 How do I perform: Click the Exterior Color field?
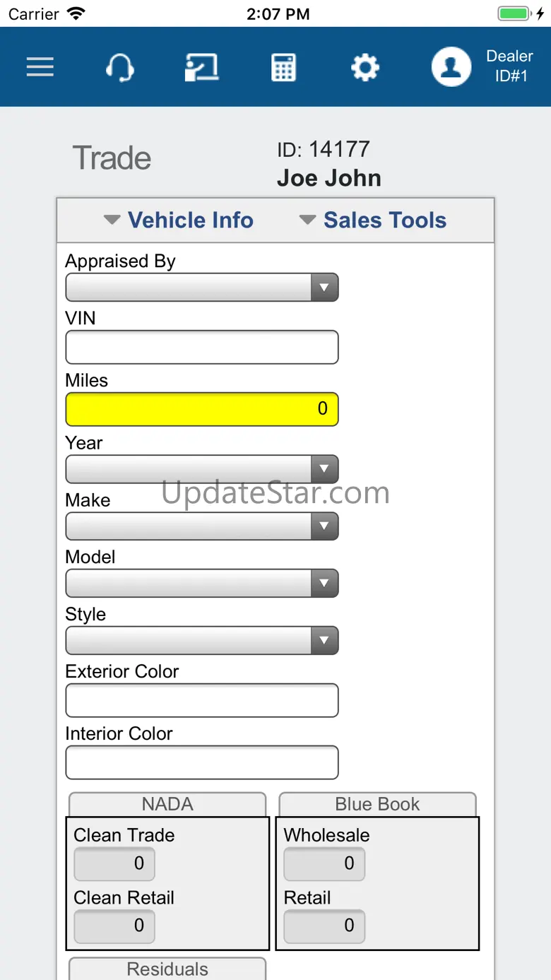pyautogui.click(x=201, y=701)
